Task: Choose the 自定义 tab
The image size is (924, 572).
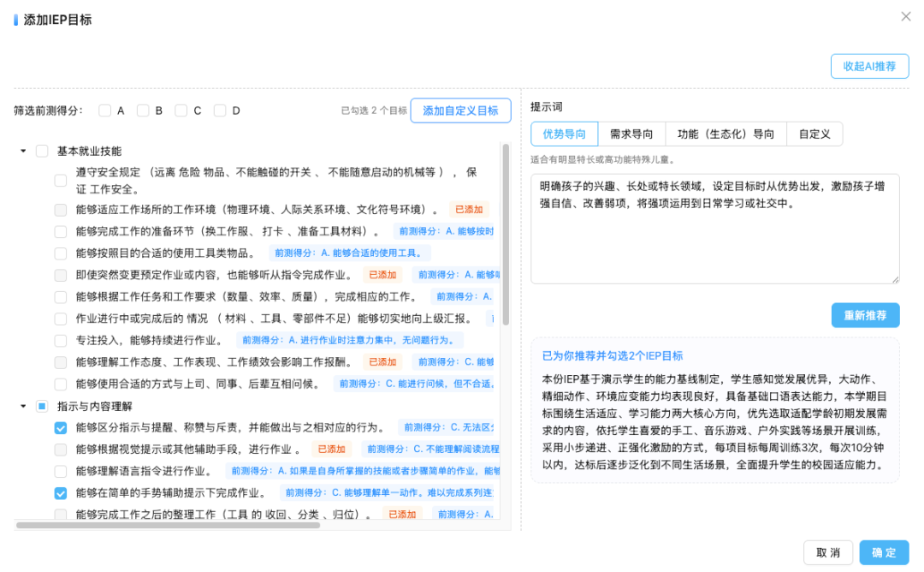Action: tap(814, 134)
